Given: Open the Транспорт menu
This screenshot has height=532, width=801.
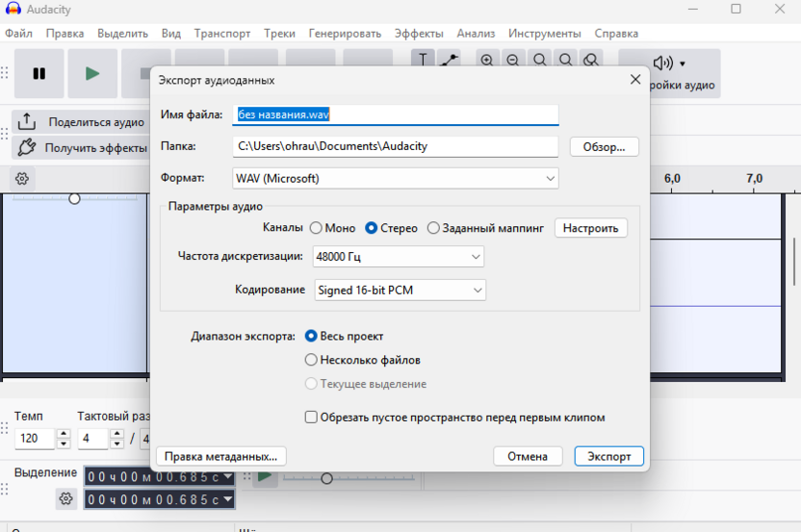Looking at the screenshot, I should [222, 33].
